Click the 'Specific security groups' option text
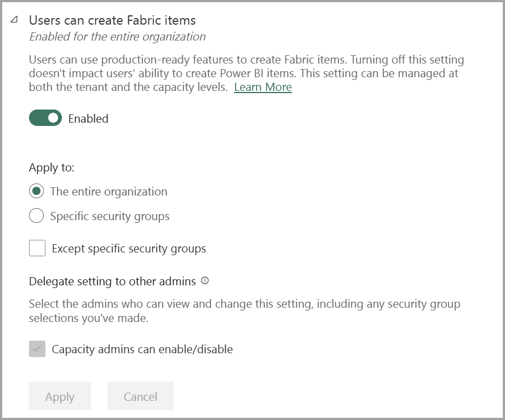This screenshot has width=505, height=420. point(110,216)
